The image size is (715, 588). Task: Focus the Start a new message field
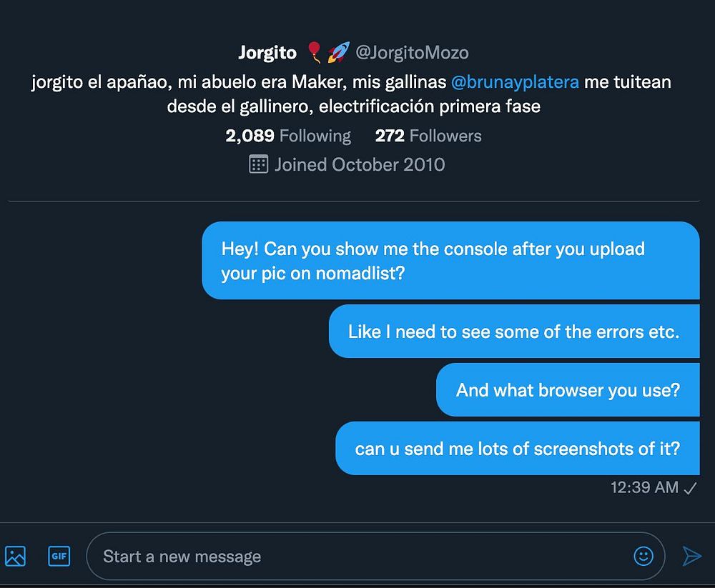[357, 556]
